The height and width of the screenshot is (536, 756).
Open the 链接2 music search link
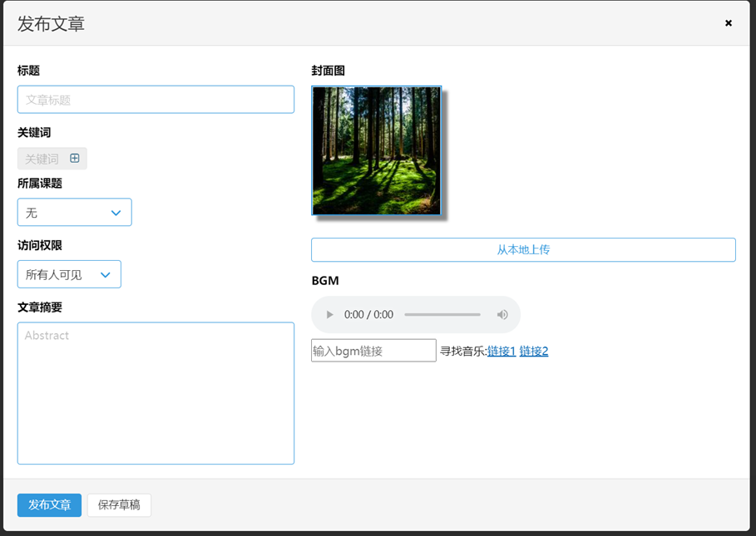click(533, 351)
